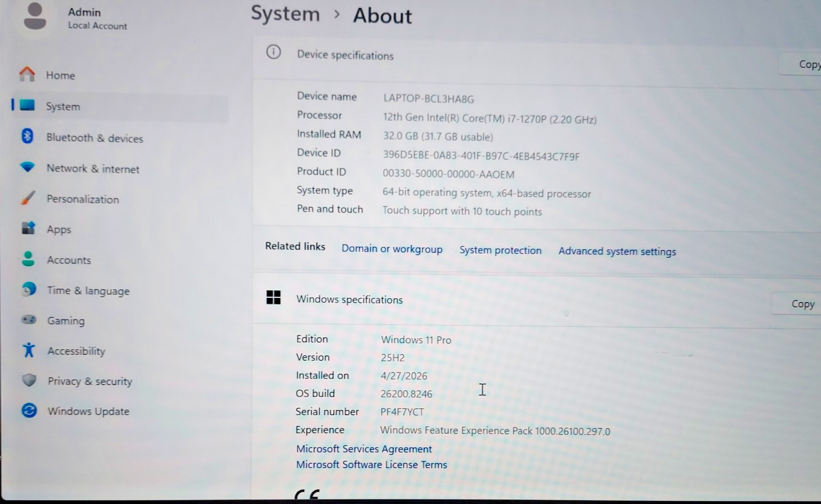
Task: Go to Network & internet settings
Action: click(x=93, y=169)
